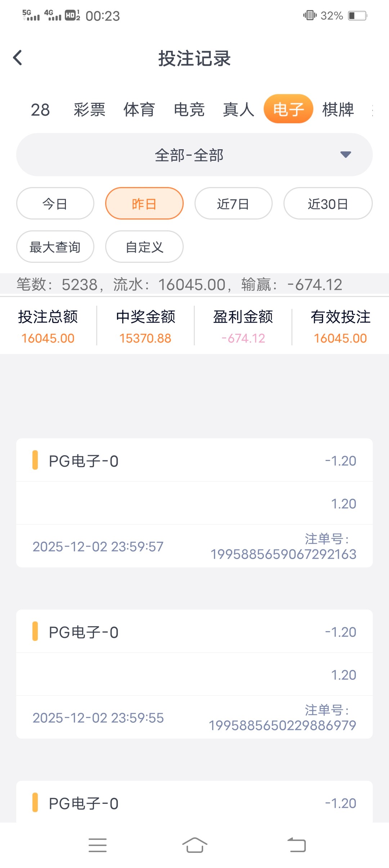Switch to the 棋牌 tab

[338, 109]
